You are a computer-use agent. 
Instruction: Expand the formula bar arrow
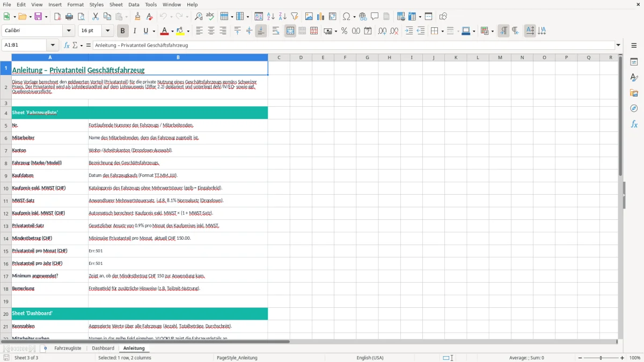tap(619, 45)
